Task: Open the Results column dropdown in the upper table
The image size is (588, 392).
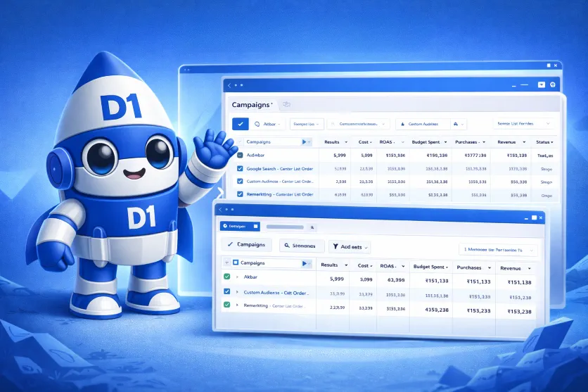Action: (346, 142)
